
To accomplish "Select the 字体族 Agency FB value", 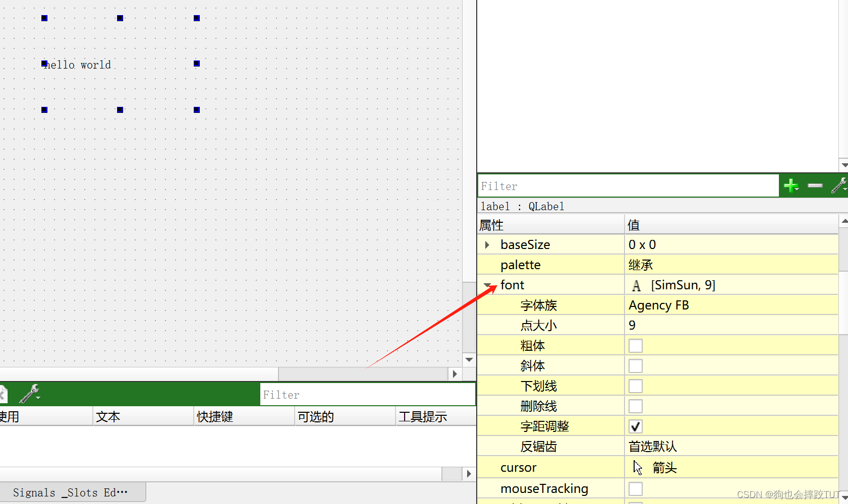I will point(731,305).
